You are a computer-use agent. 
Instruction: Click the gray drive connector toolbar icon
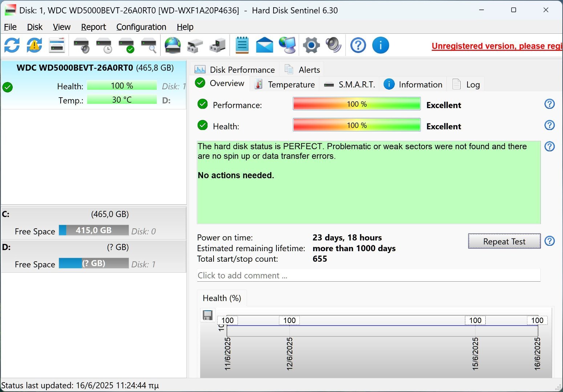click(x=195, y=45)
